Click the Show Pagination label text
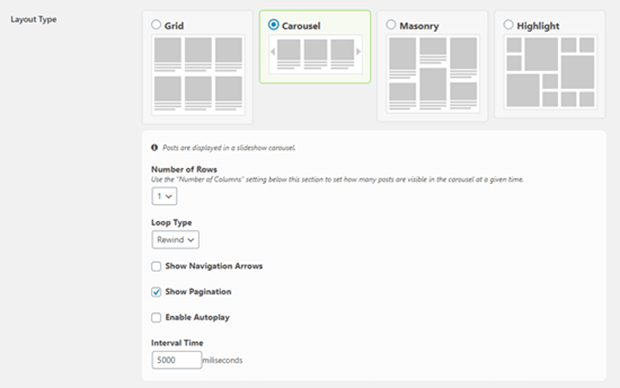Viewport: 620px width, 388px height. 198,291
